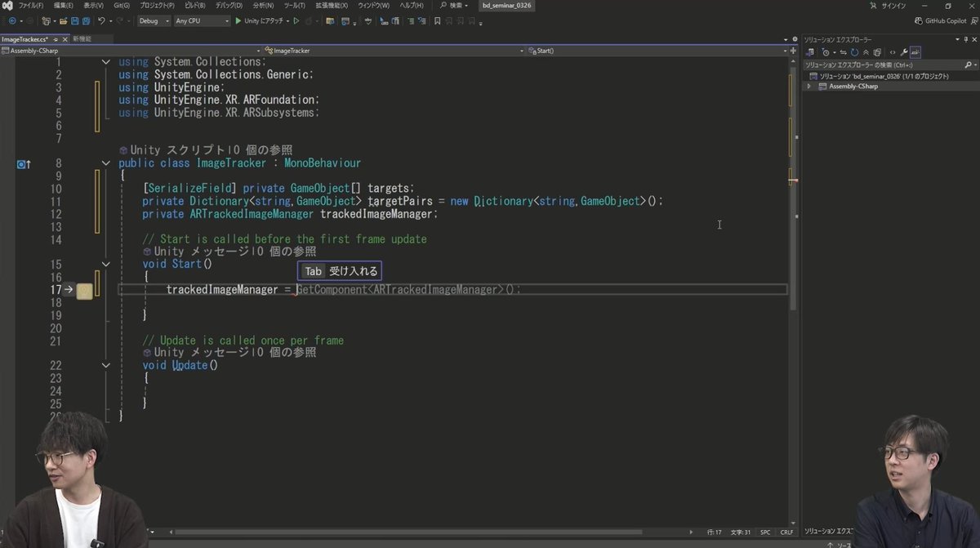Close the ImageTracker.cs tab
The image size is (980, 548).
point(64,38)
